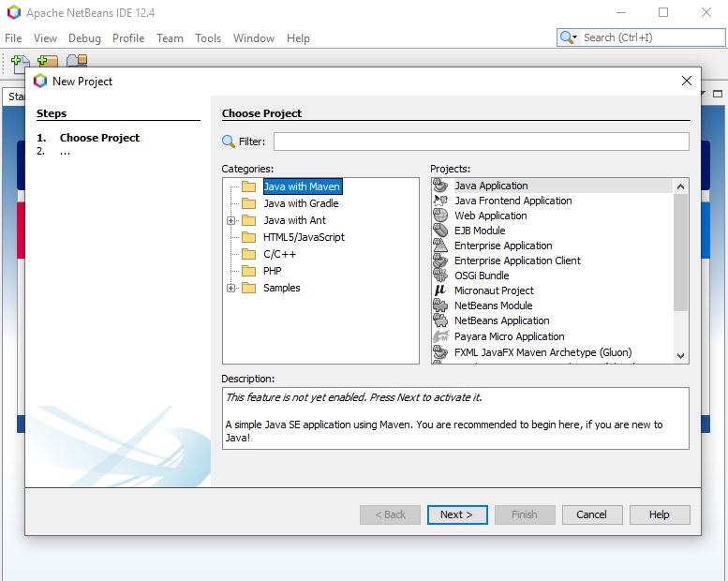Open the Profile menu
This screenshot has height=581, width=728.
[x=128, y=38]
